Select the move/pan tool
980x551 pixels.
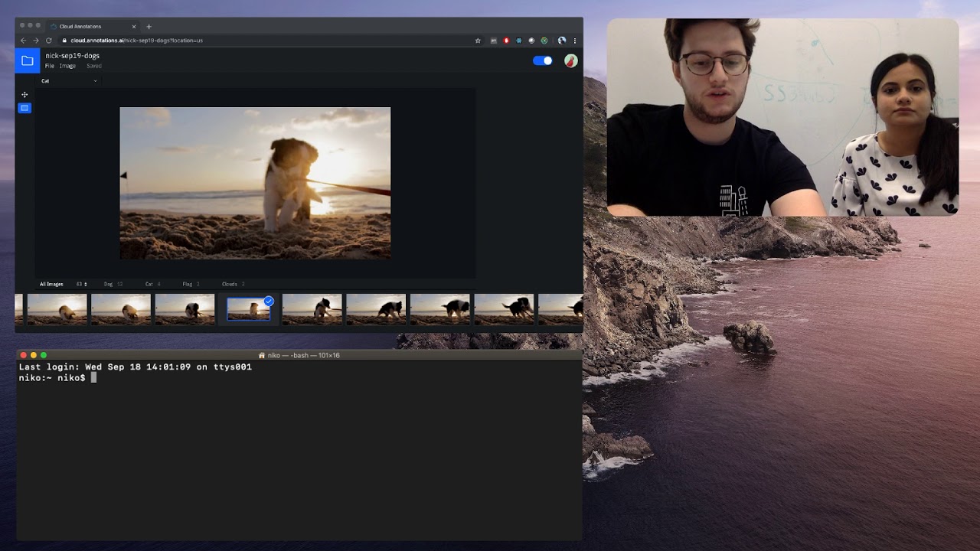click(x=24, y=95)
